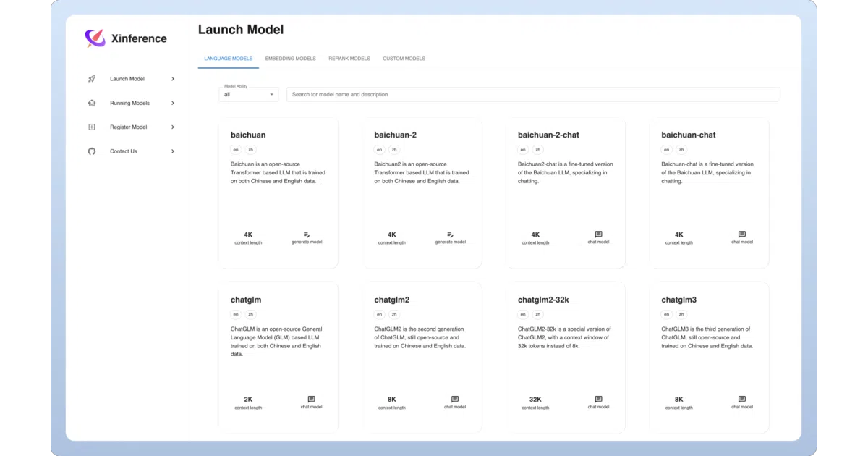This screenshot has width=868, height=456.
Task: Click the Running Models robot icon
Action: (x=92, y=103)
